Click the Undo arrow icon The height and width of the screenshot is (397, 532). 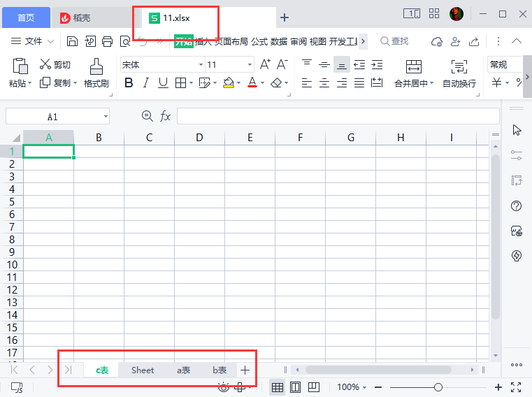[x=143, y=41]
